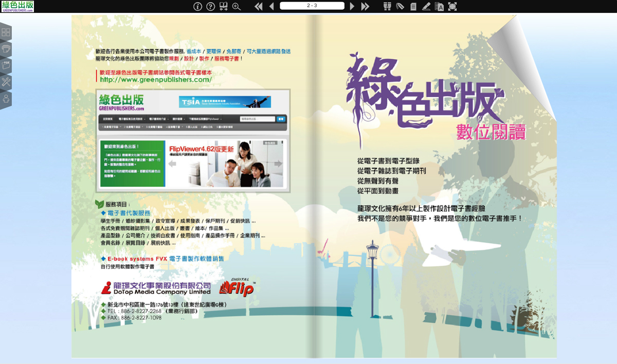Open the bookmark tag tool
617x364 pixels.
tap(401, 7)
